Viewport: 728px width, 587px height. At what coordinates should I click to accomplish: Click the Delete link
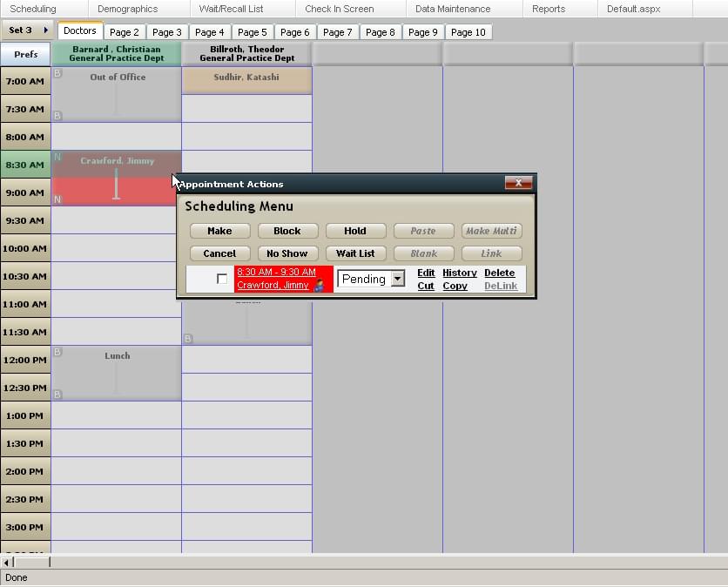[499, 273]
